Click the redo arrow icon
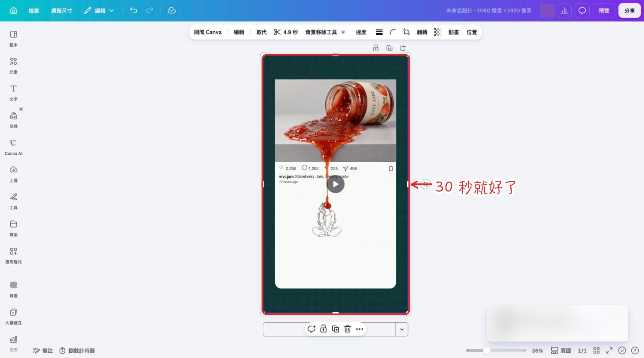Viewport: 644px width, 358px height. click(x=150, y=11)
